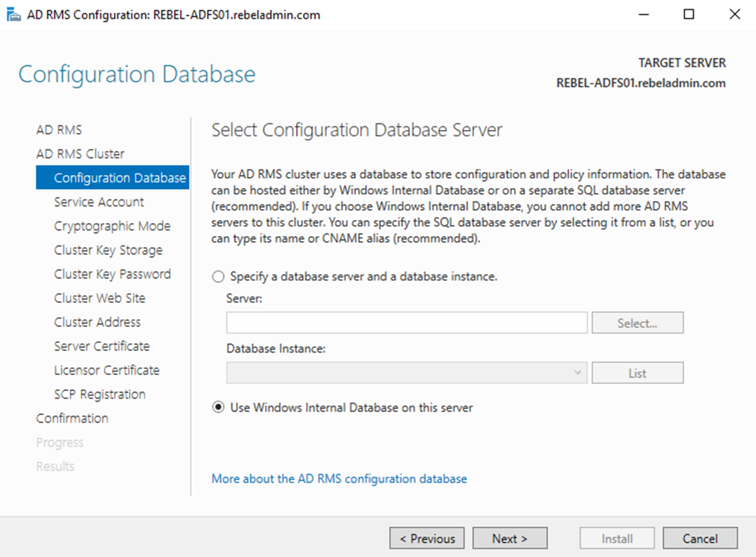This screenshot has height=557, width=756.
Task: Click the Select... button
Action: (638, 323)
